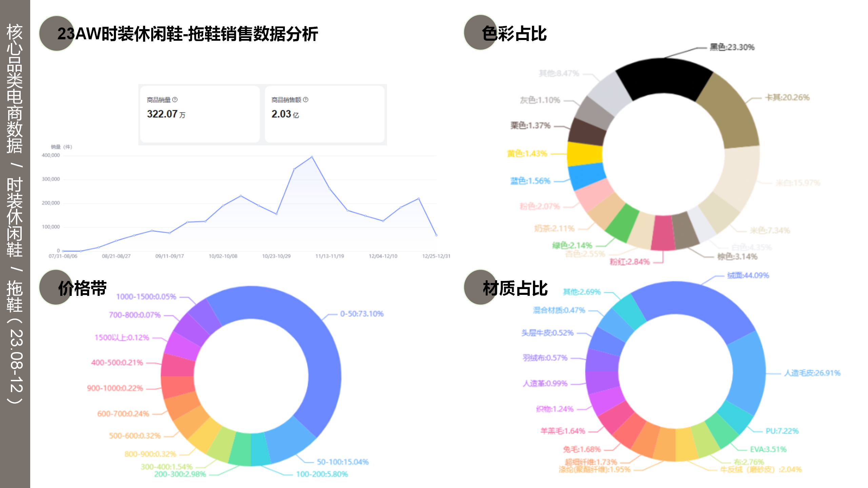Screen dimensions: 868x488
Task: Click the 400,000 y-axis label
Action: point(51,156)
